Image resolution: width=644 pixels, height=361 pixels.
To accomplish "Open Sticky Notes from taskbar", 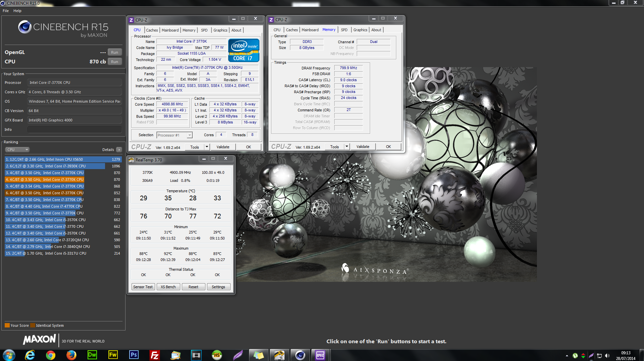I will 258,355.
